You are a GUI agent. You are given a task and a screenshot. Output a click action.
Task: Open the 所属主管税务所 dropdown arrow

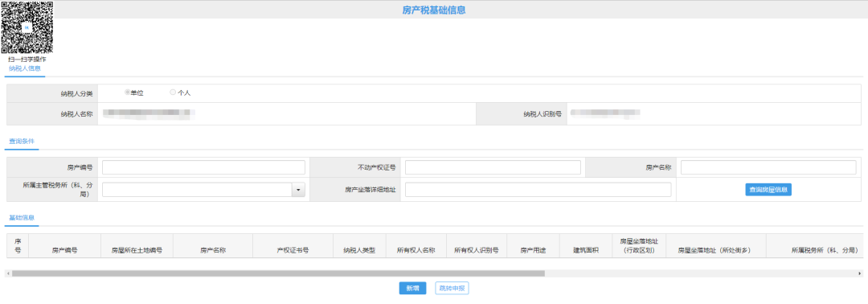tap(298, 190)
